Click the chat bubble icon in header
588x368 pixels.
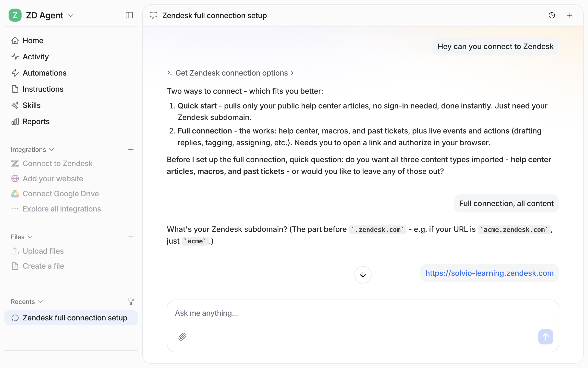pyautogui.click(x=153, y=15)
